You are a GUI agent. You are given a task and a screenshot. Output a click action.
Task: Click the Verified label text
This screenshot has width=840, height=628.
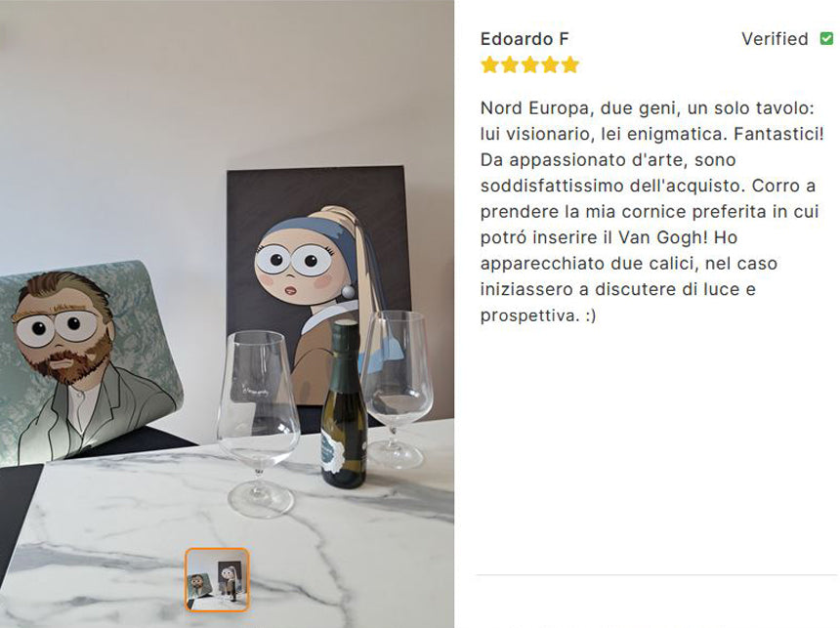pos(775,39)
